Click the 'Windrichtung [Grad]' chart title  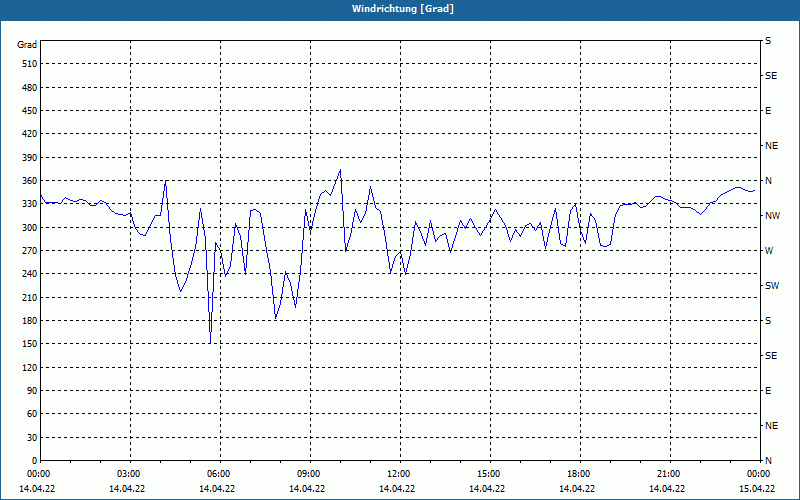pyautogui.click(x=403, y=9)
